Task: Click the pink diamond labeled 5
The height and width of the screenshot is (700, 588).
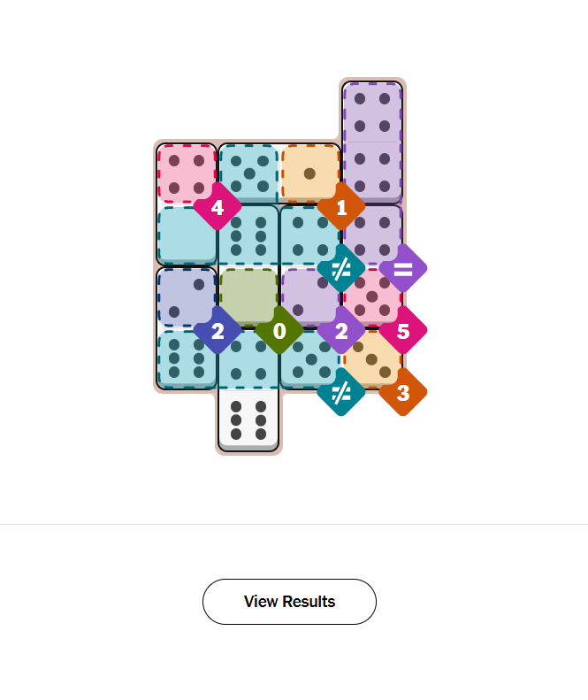Action: click(403, 331)
